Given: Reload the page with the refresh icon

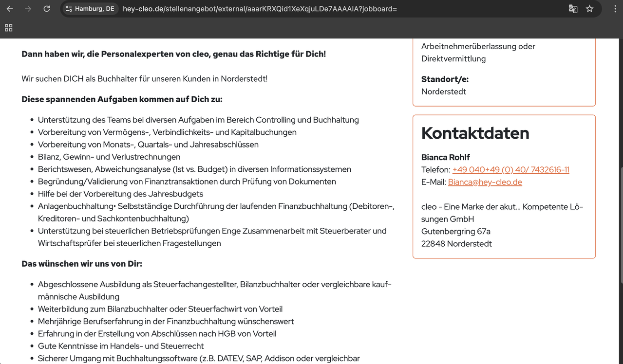Looking at the screenshot, I should [x=47, y=9].
